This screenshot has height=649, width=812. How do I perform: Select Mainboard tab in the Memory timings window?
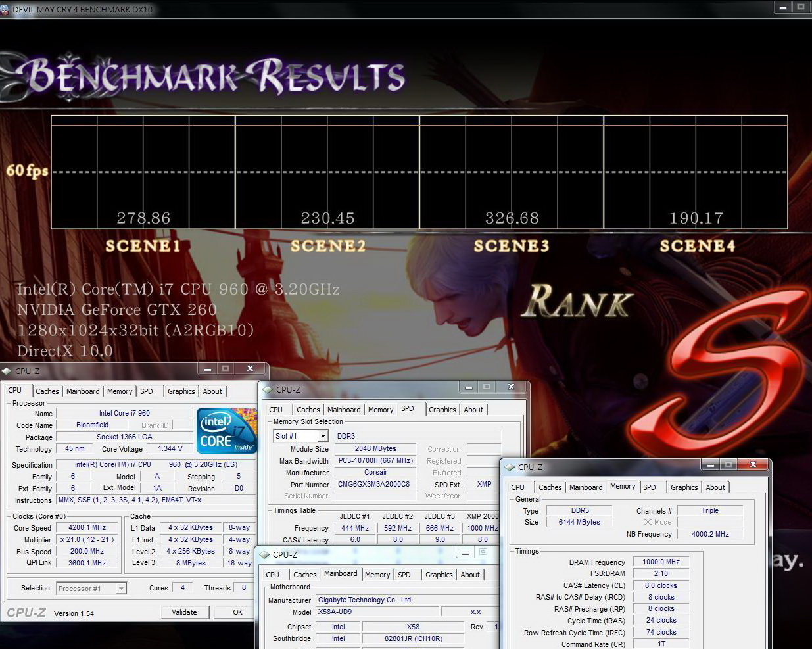pyautogui.click(x=585, y=487)
